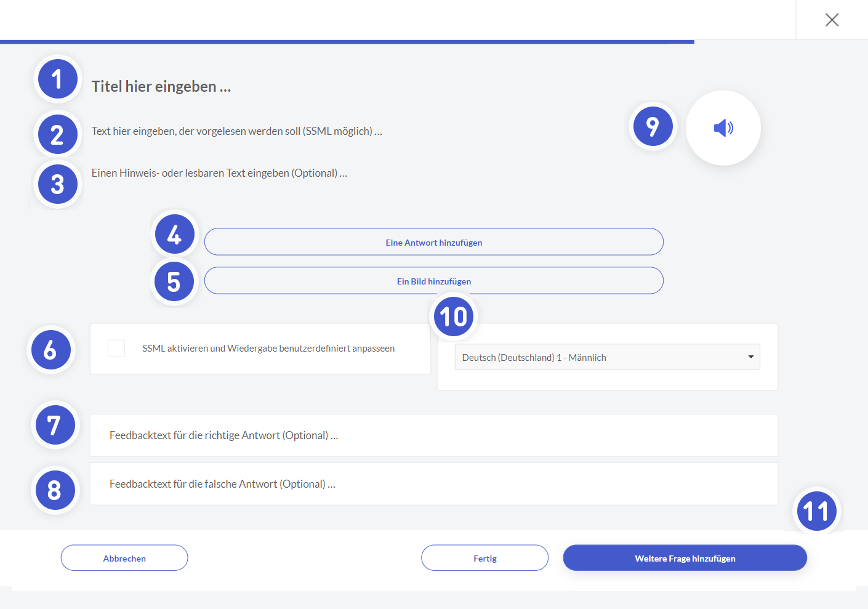
Task: Click 'Ein Bild hinzufügen' button
Action: 433,281
